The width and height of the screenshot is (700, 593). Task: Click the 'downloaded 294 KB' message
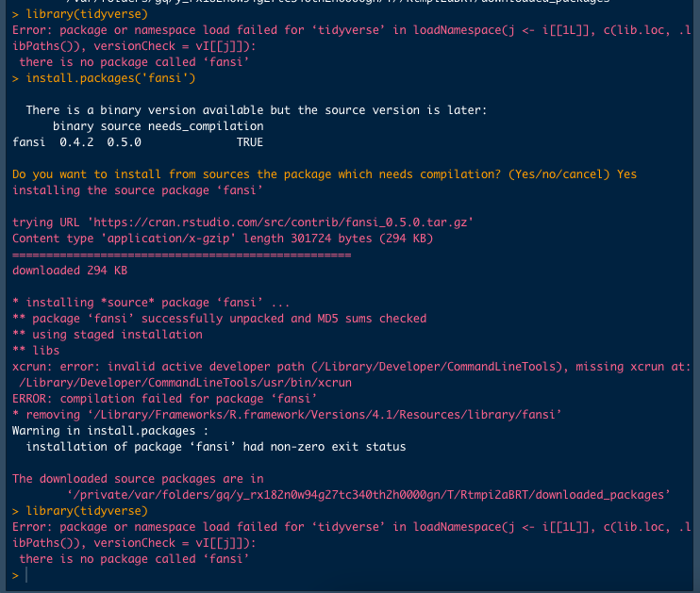point(70,271)
